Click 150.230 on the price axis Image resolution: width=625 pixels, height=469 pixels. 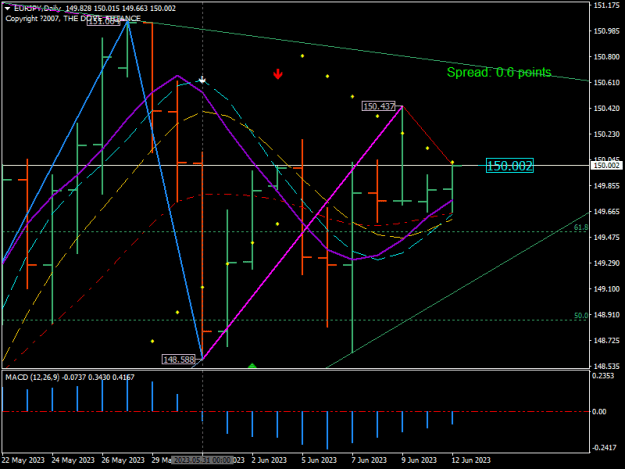coord(606,134)
